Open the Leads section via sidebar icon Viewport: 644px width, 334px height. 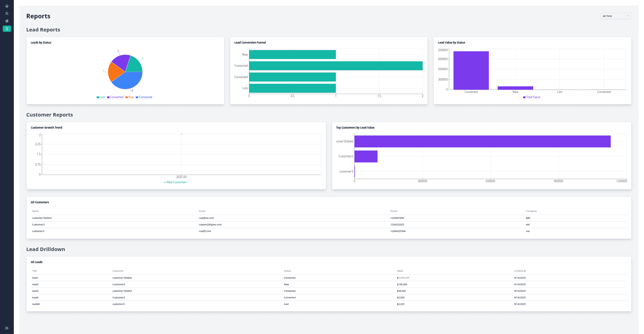point(7,21)
